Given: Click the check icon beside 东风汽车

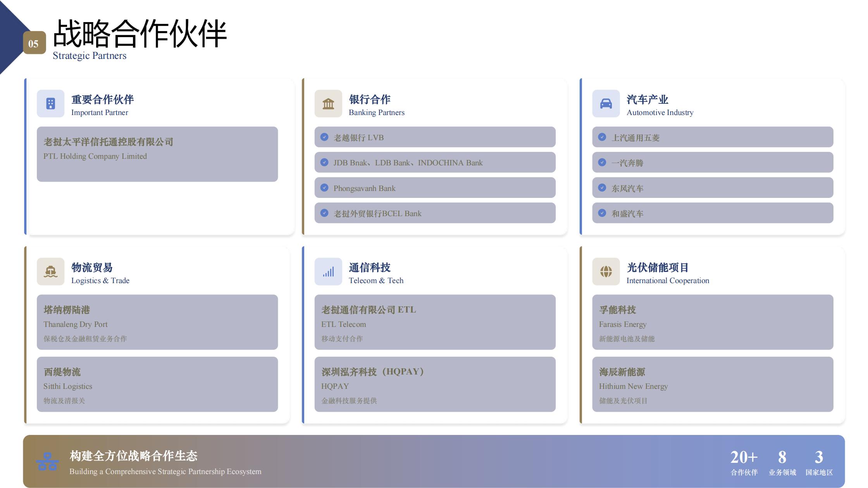Looking at the screenshot, I should tap(602, 188).
